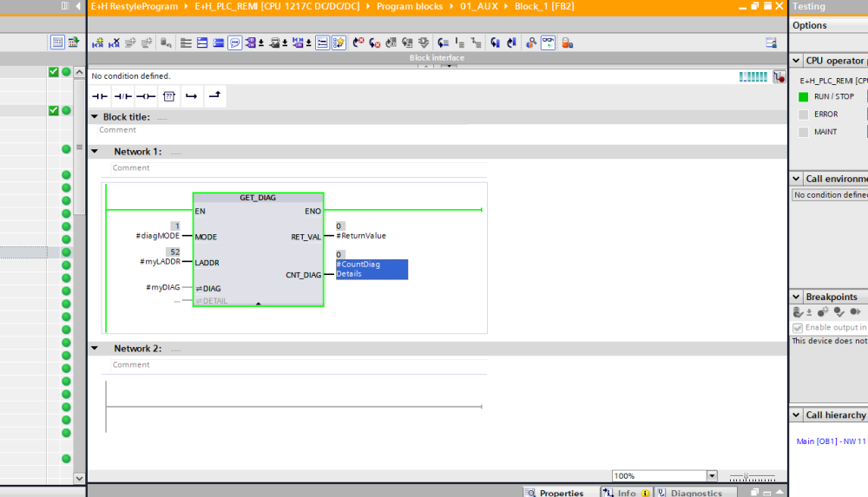Screen dimensions: 868x497
Task: Insert an empty box instruction
Action: tap(169, 96)
